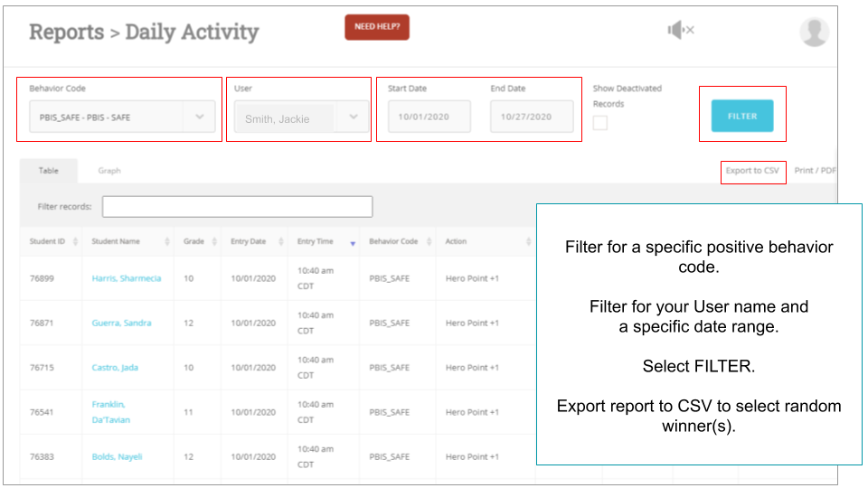This screenshot has height=488, width=868.
Task: Click Export to CSV link
Action: 752,171
